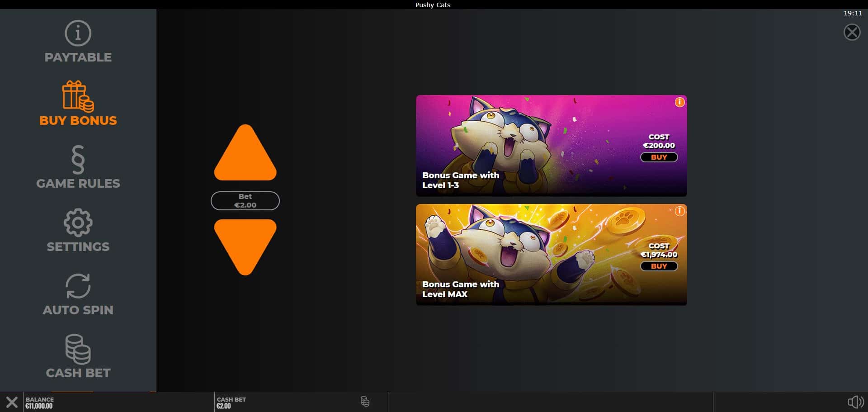Click the Bet €2.00 display field
868x412 pixels.
(x=245, y=201)
